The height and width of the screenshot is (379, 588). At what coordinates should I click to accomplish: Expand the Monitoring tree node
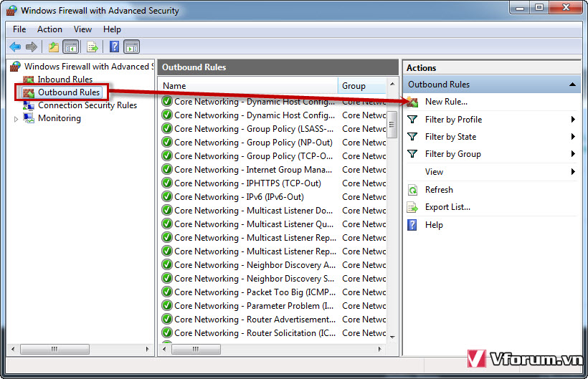point(16,119)
